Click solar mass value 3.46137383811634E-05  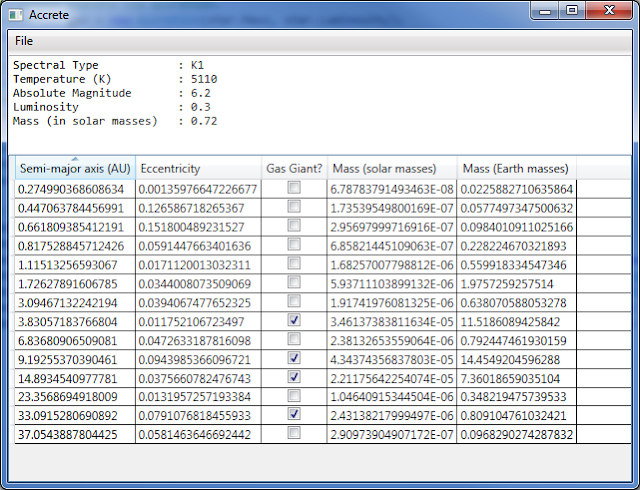click(x=392, y=322)
